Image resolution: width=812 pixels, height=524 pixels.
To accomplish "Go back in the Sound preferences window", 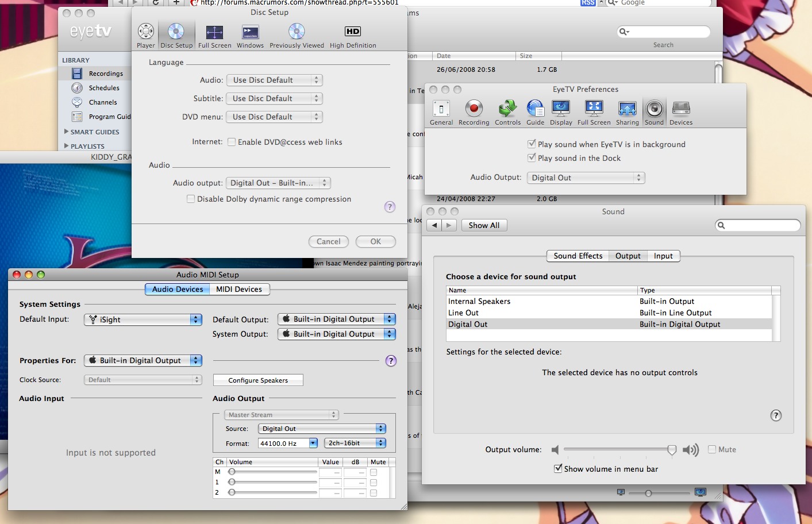I will [x=434, y=225].
